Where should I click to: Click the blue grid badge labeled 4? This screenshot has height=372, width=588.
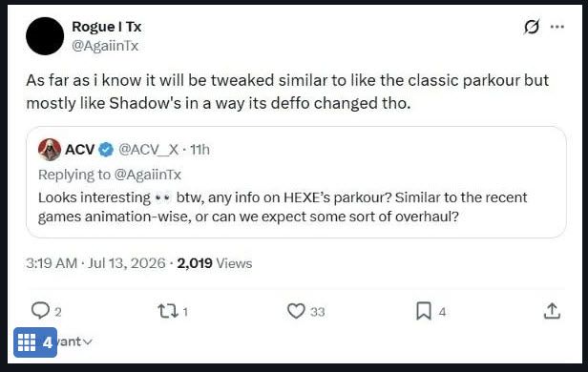[35, 342]
